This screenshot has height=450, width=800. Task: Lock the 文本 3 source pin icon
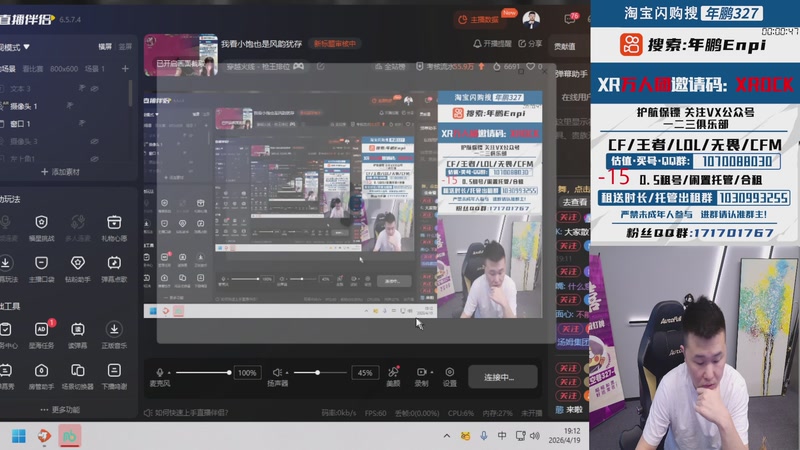[x=81, y=88]
